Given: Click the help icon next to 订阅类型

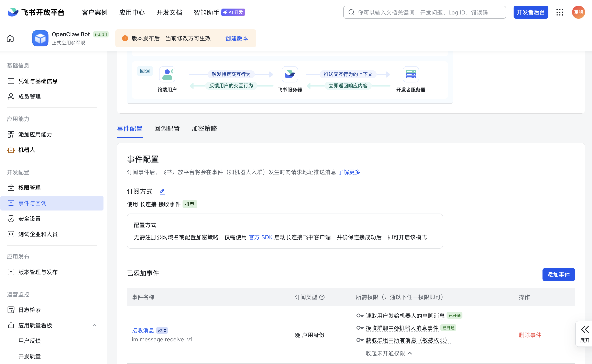Looking at the screenshot, I should (322, 297).
